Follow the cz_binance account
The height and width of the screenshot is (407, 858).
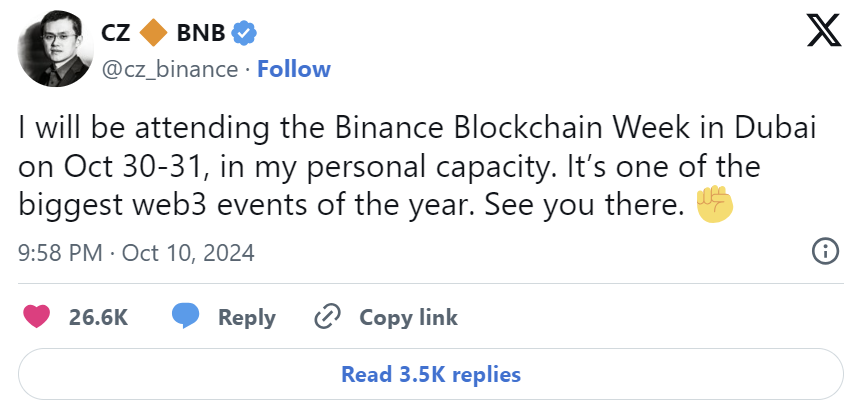pos(294,69)
